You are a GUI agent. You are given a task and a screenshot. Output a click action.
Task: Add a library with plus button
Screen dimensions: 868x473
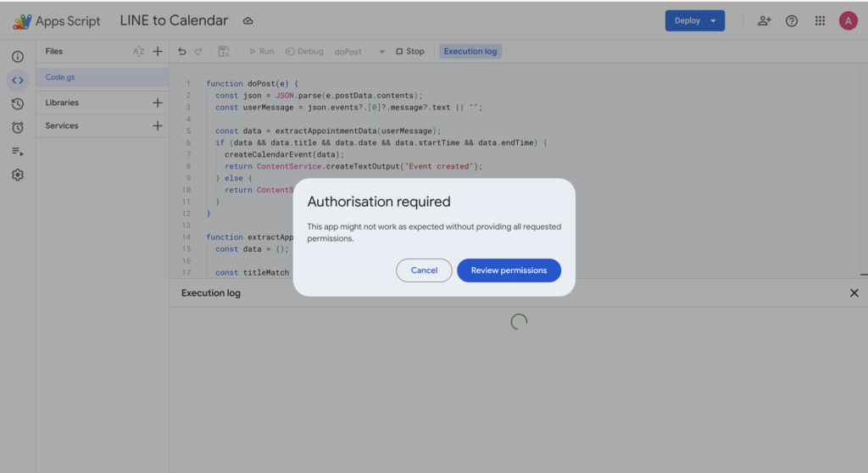point(157,103)
